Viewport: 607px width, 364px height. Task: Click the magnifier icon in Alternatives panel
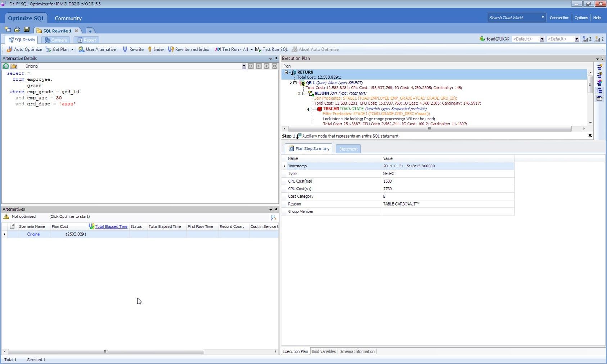273,217
